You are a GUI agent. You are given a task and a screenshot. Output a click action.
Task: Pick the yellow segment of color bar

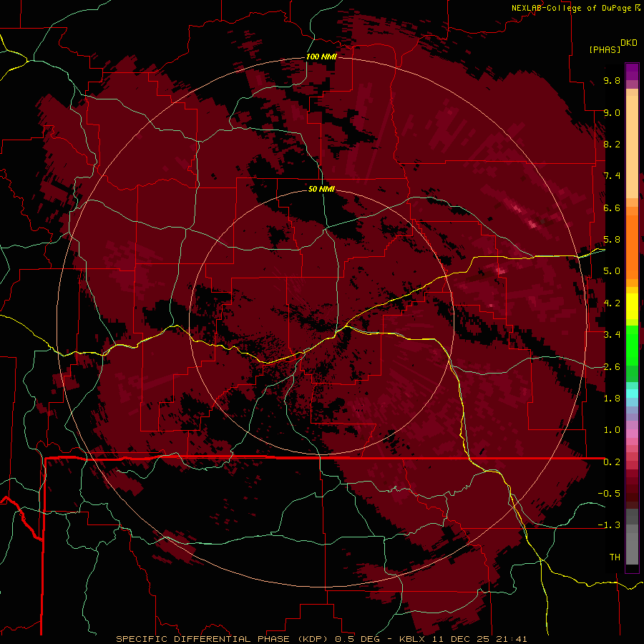tap(632, 306)
